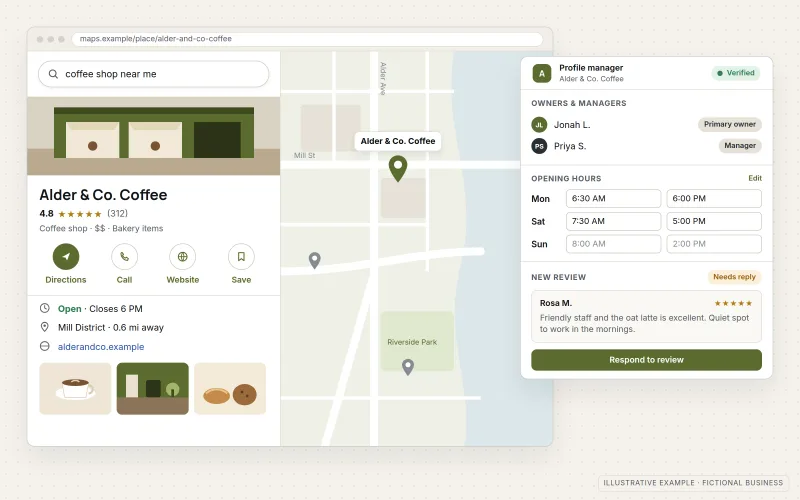Click the (312) review count
The image size is (800, 500).
coord(117,214)
